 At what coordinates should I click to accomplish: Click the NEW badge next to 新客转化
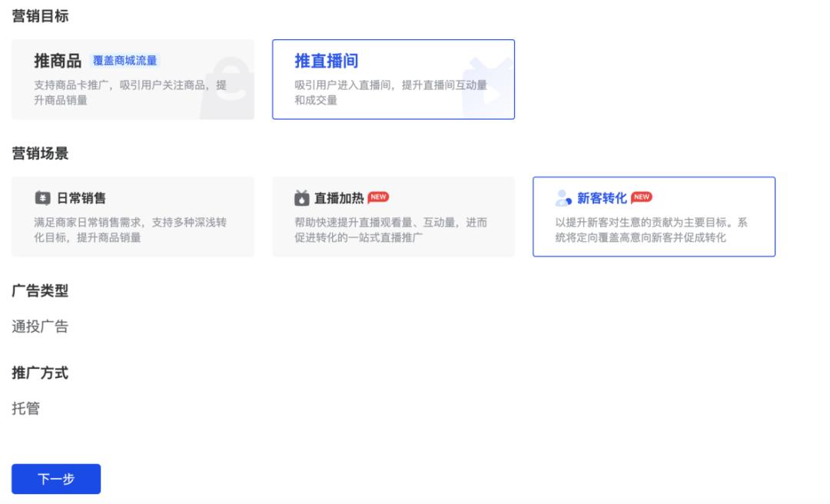click(x=642, y=196)
